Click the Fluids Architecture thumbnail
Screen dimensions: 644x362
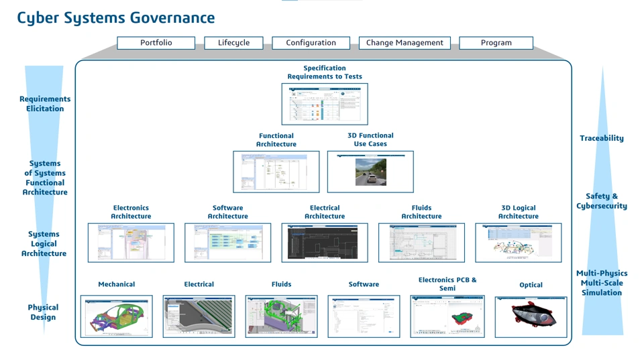click(x=421, y=243)
